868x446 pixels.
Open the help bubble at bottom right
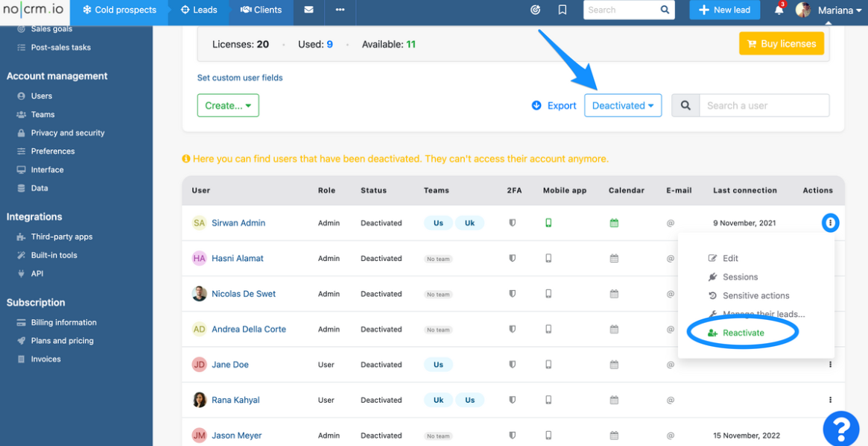pos(840,428)
